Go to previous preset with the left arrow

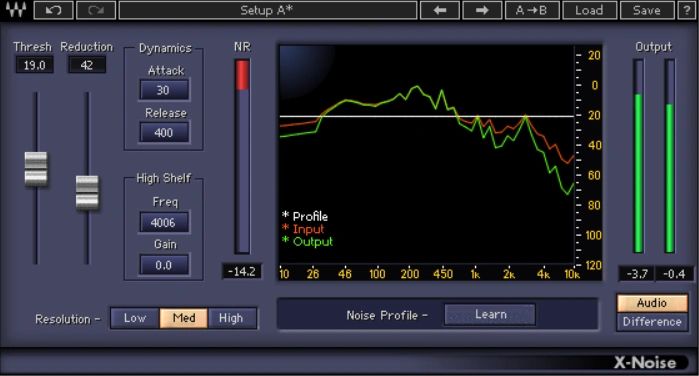pyautogui.click(x=440, y=10)
